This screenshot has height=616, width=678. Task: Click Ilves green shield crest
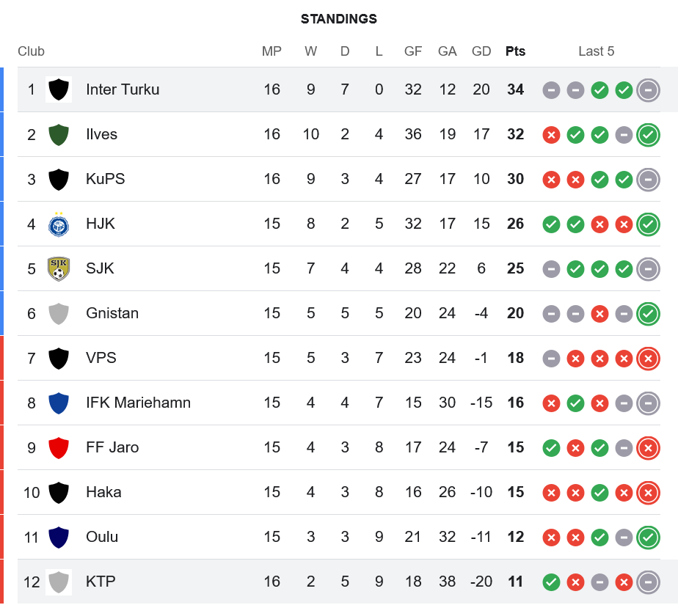59,134
